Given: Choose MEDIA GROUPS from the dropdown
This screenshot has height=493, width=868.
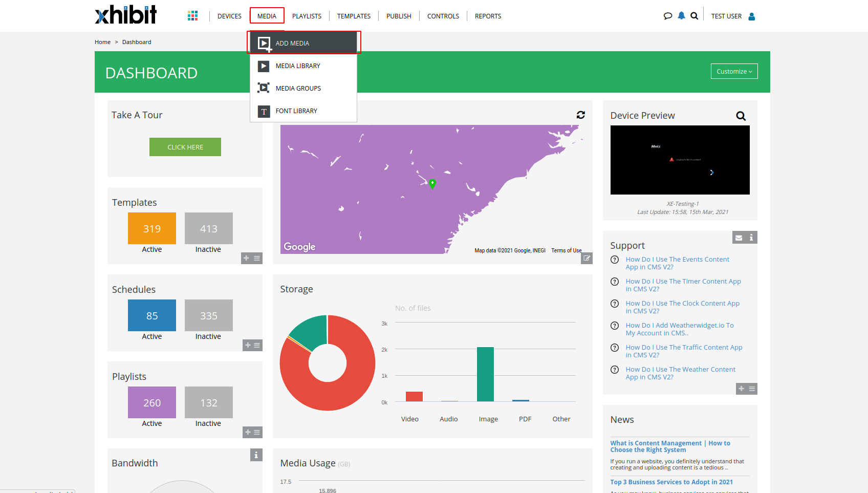Looking at the screenshot, I should [x=303, y=89].
